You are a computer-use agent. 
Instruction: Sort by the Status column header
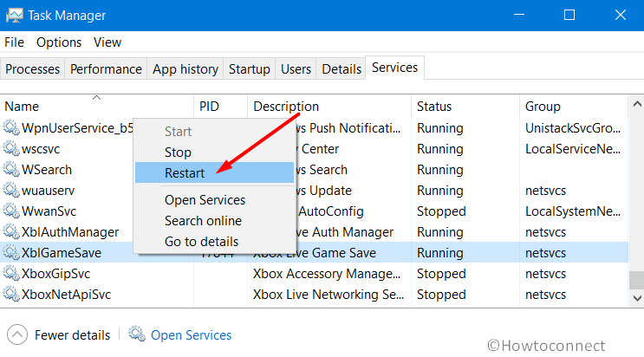[465, 106]
